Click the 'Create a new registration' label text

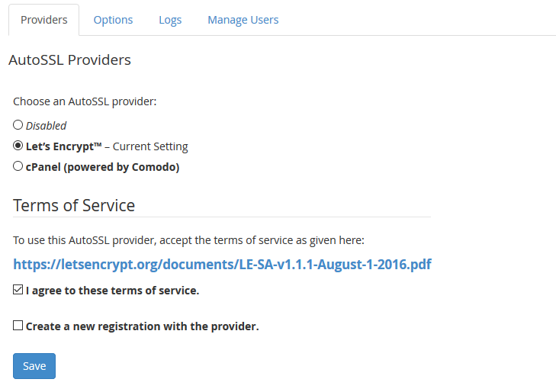142,326
